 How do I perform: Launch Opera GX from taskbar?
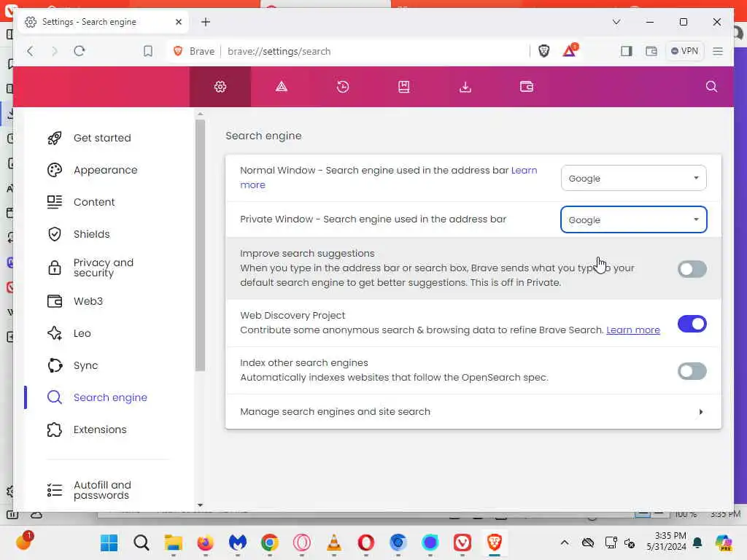click(301, 542)
